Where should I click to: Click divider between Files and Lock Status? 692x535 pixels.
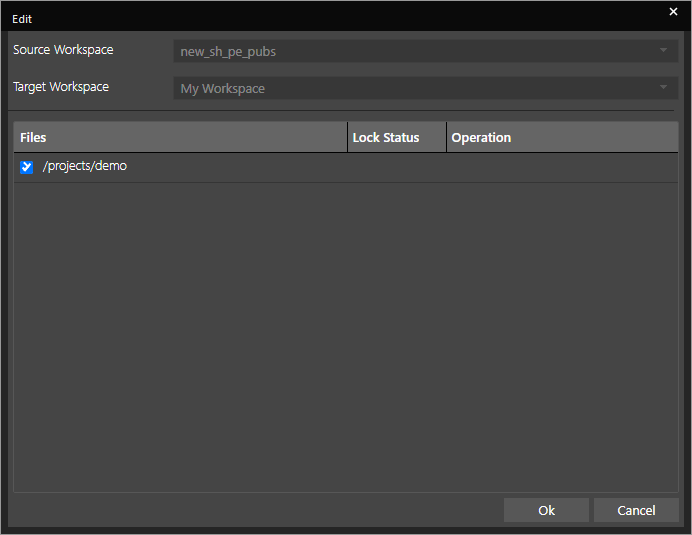coord(348,138)
